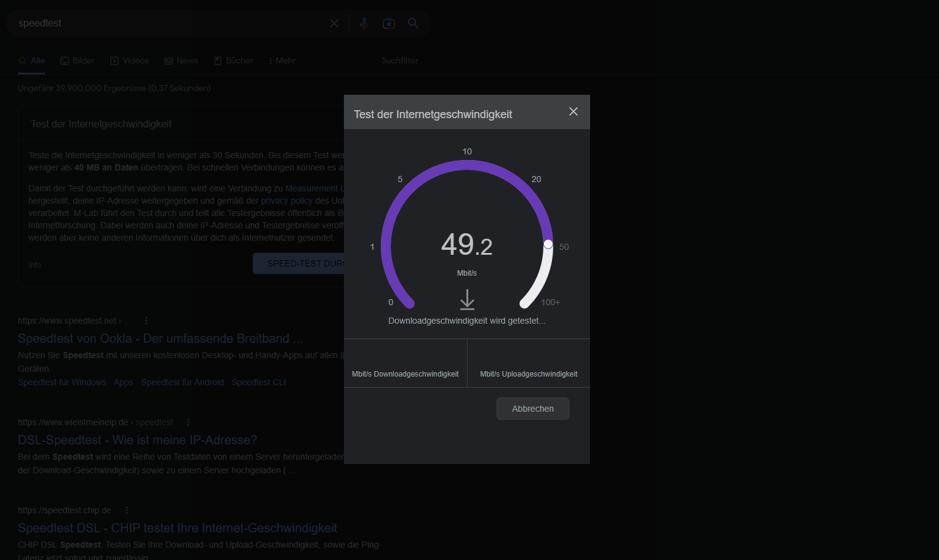Start voice search with the microphone icon
939x560 pixels.
(364, 23)
